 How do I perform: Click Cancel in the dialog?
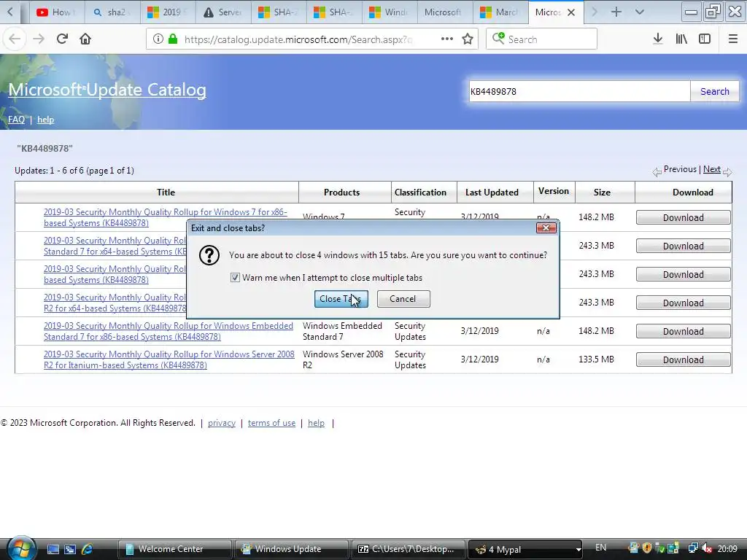tap(403, 299)
